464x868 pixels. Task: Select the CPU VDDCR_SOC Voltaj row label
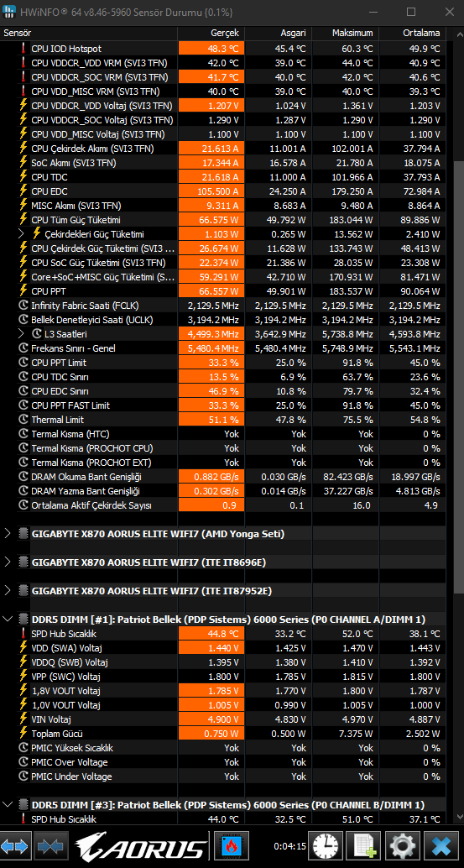pos(102,119)
